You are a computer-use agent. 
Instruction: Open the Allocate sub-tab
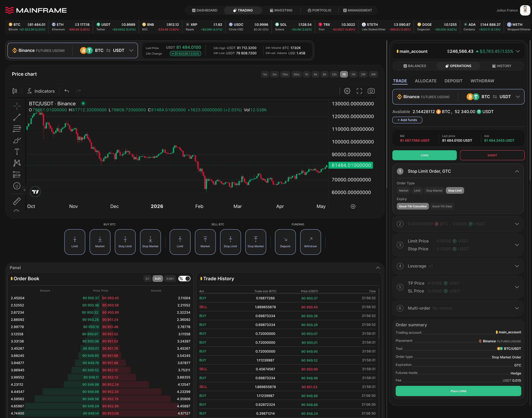click(426, 81)
